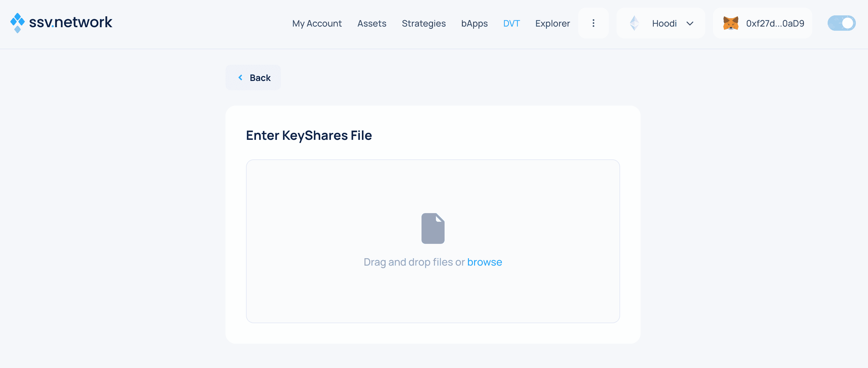
Task: Go to the Assets page
Action: [372, 24]
